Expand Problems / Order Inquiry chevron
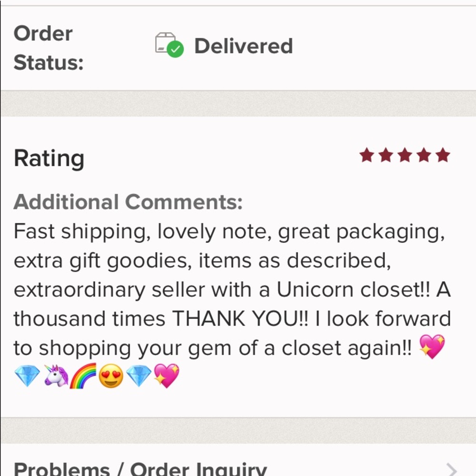 point(452,470)
